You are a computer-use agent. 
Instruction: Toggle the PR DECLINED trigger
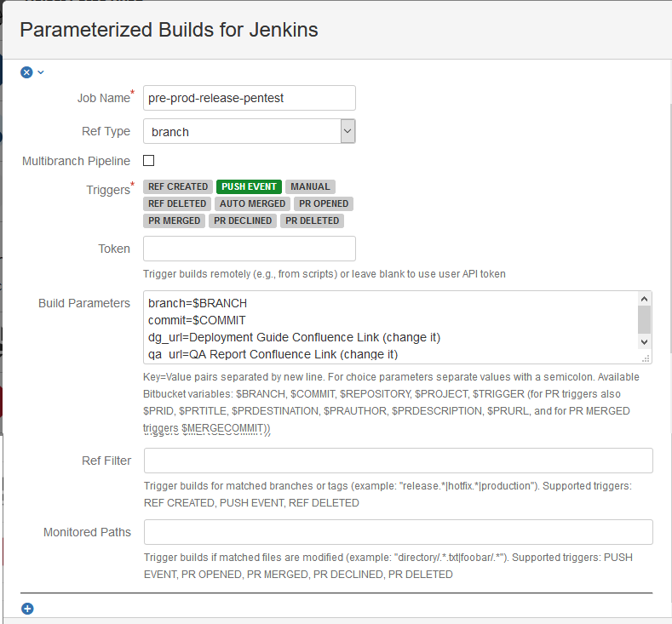coord(243,221)
